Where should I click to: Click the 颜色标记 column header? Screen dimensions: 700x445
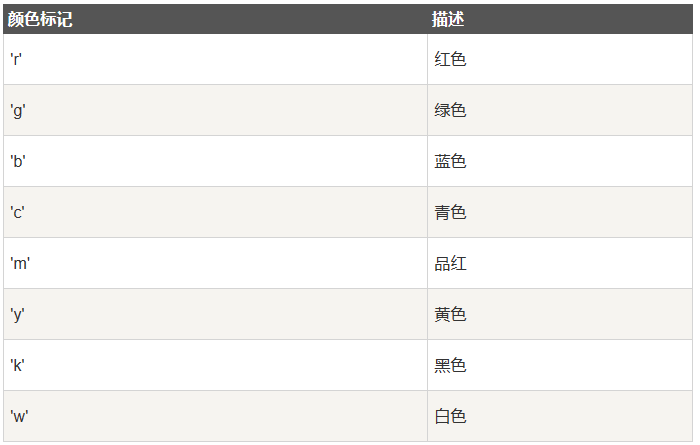40,19
